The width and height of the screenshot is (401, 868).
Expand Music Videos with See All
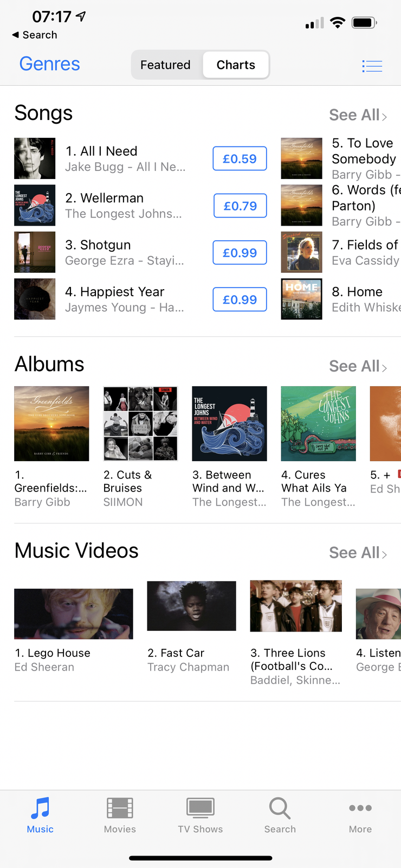point(358,553)
